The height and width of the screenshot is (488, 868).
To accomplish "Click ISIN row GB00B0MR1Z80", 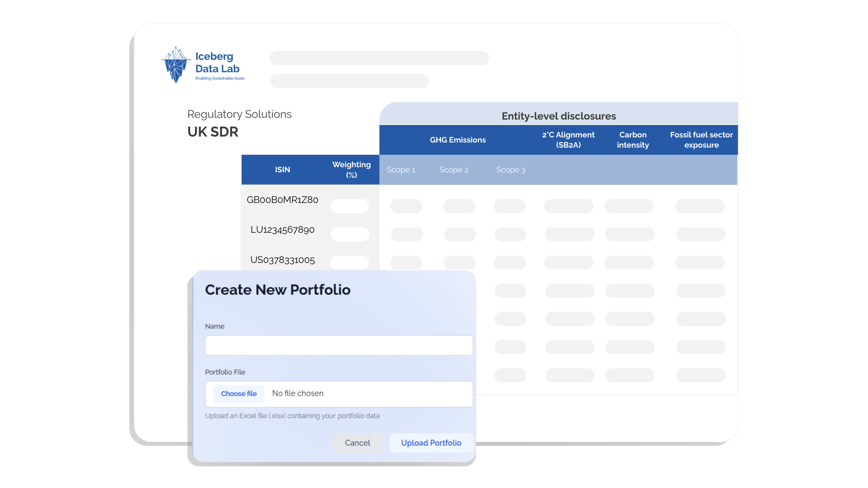I will click(x=283, y=200).
